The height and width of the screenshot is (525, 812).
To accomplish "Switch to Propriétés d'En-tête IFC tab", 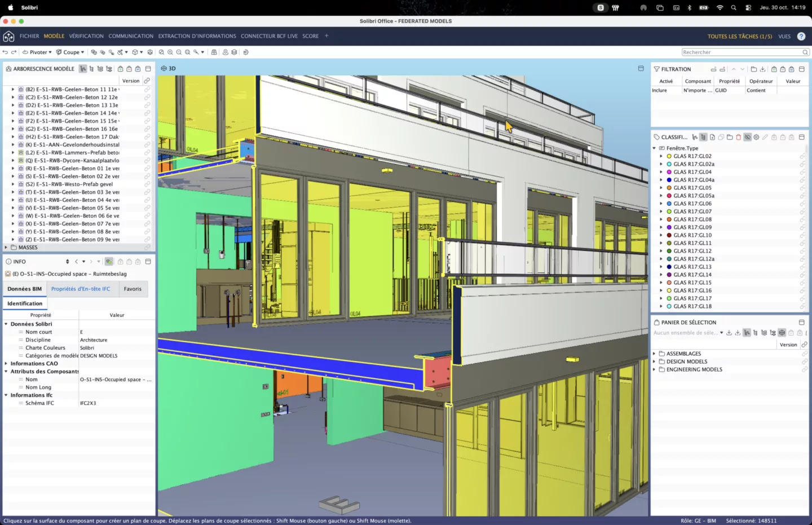I will point(81,289).
